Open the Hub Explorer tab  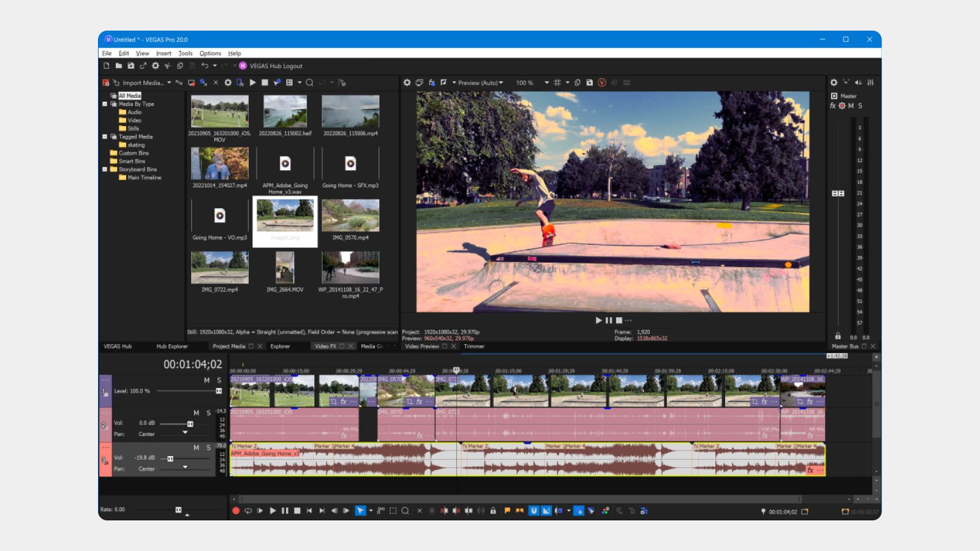point(172,347)
